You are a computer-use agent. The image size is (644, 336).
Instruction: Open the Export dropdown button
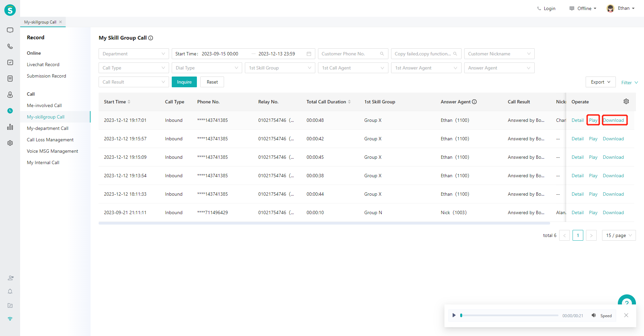tap(600, 82)
